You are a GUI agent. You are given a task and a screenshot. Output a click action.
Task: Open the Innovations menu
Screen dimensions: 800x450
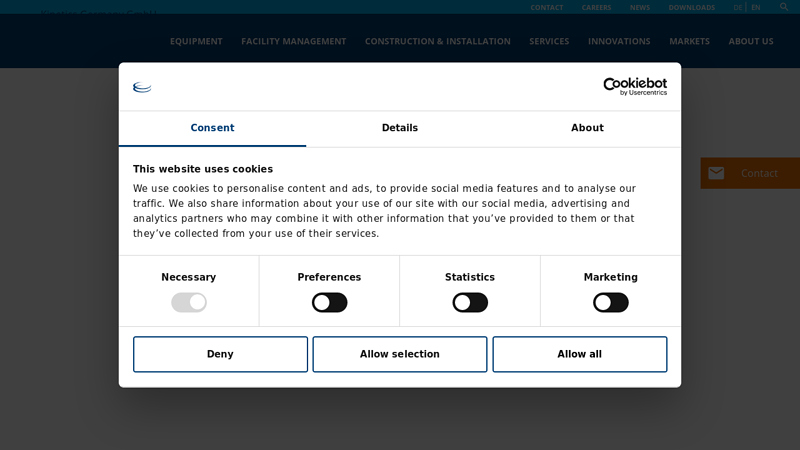[619, 41]
